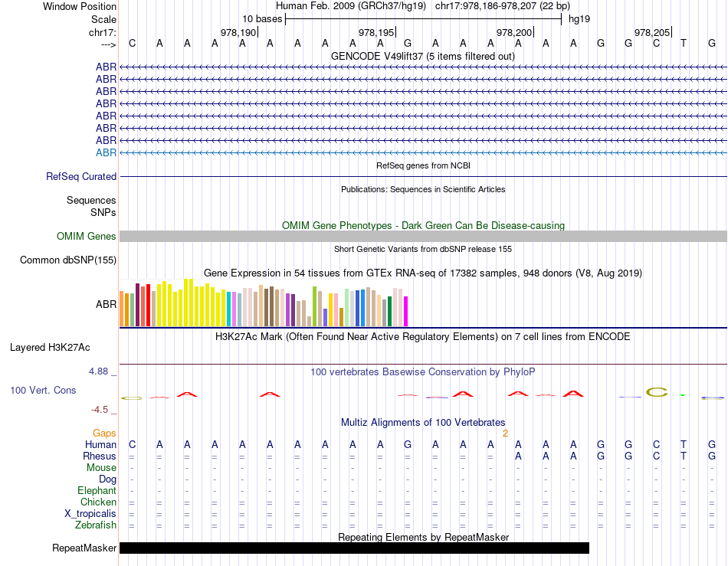Viewport: 728px width, 566px height.
Task: Click the Mouse species label
Action: tap(101, 468)
